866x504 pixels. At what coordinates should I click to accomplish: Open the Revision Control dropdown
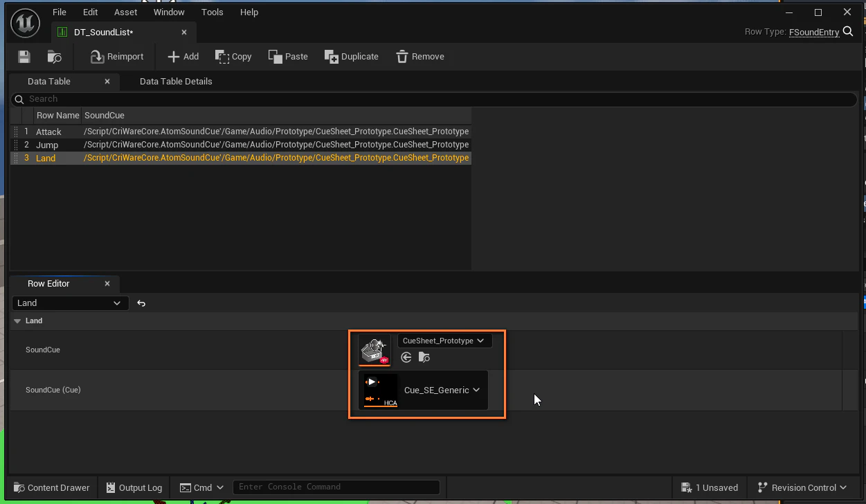click(803, 487)
